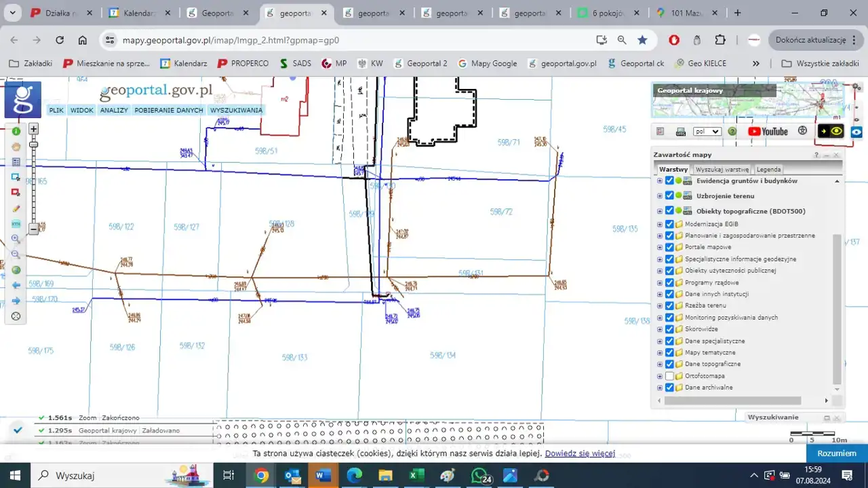Expand the Rzeźba terenu layer group

[660, 306]
